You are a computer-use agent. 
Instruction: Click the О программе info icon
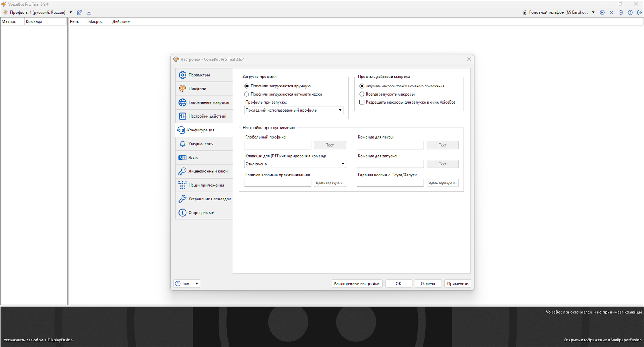pos(182,213)
